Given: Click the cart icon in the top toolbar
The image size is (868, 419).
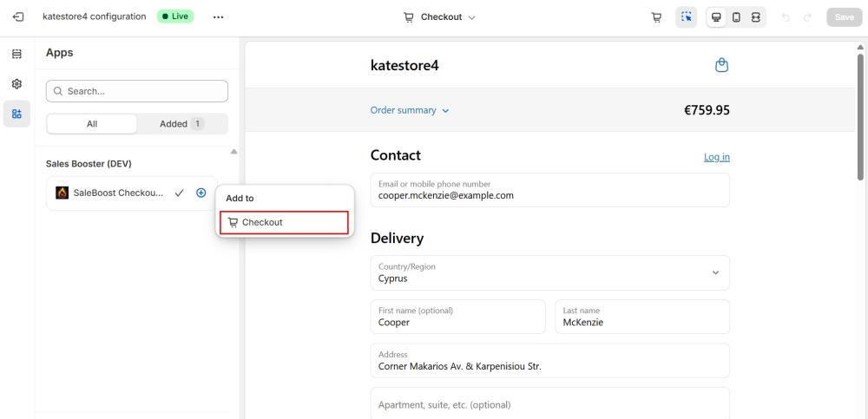Looking at the screenshot, I should tap(656, 17).
